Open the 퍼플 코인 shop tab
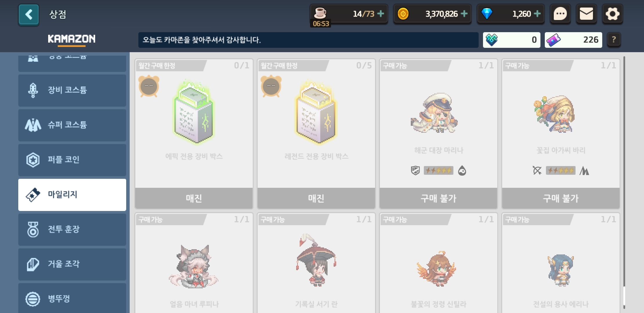This screenshot has width=644, height=313. click(x=72, y=160)
